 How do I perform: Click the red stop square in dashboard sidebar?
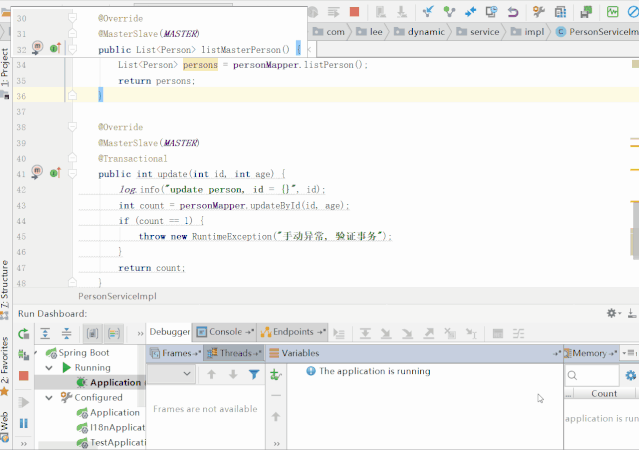point(24,376)
